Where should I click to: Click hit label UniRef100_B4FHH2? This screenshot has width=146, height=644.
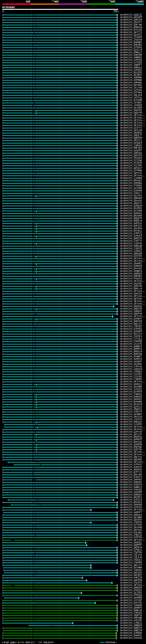pos(131,45)
